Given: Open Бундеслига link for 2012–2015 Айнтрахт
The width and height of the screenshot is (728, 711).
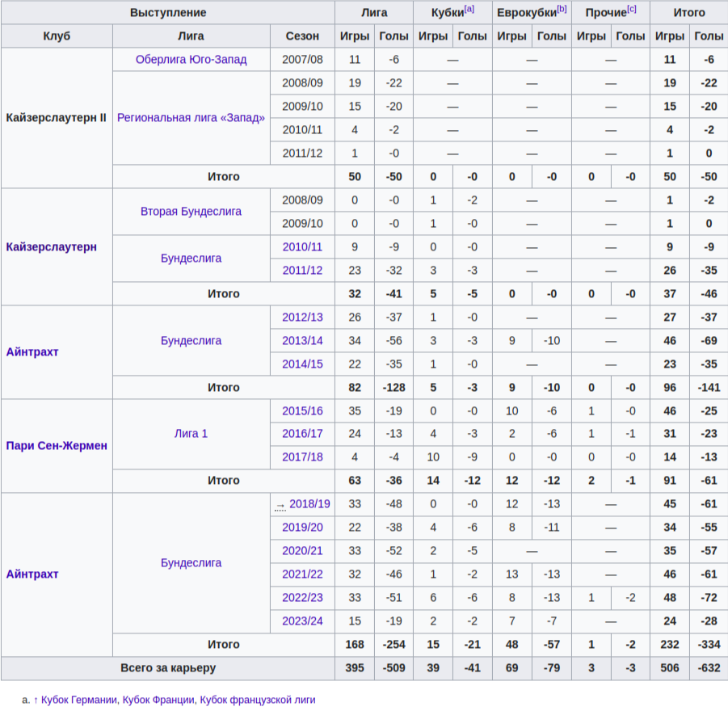Looking at the screenshot, I should (191, 340).
